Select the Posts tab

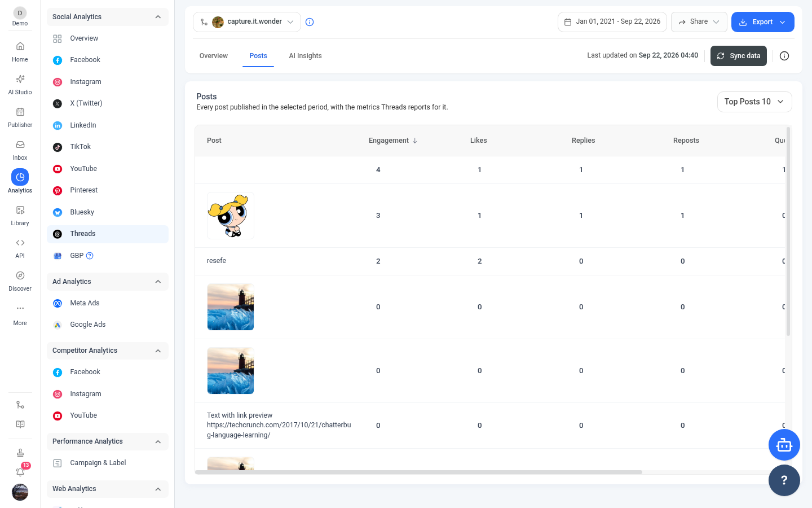[258, 56]
